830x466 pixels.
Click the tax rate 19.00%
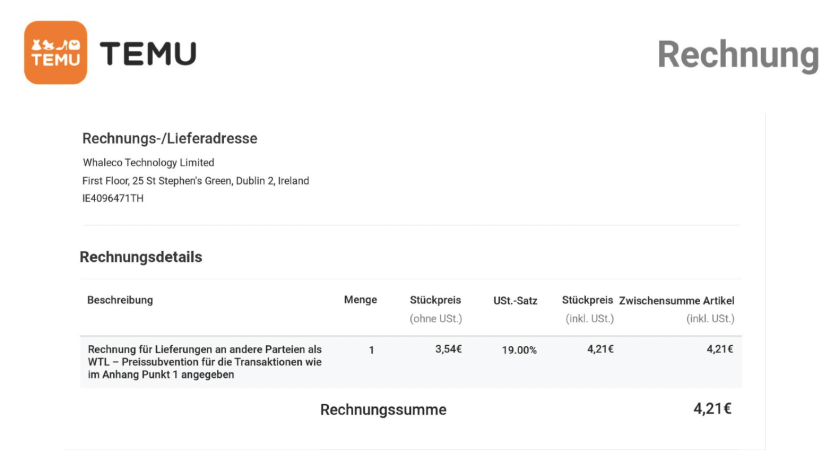[x=519, y=350]
